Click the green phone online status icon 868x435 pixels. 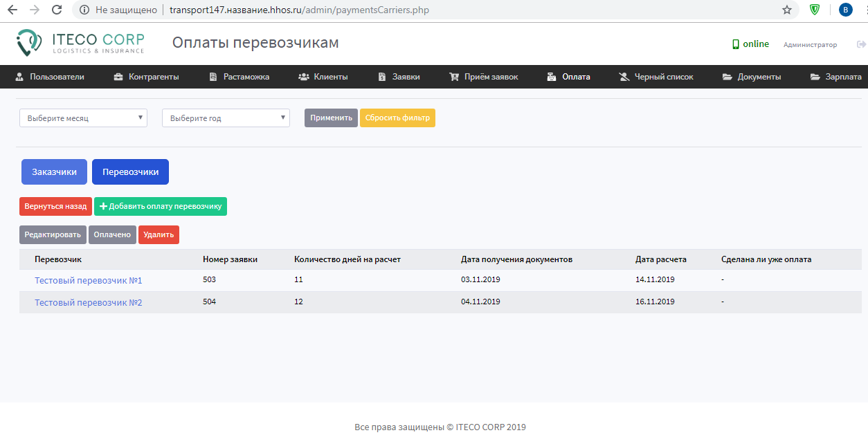(736, 44)
